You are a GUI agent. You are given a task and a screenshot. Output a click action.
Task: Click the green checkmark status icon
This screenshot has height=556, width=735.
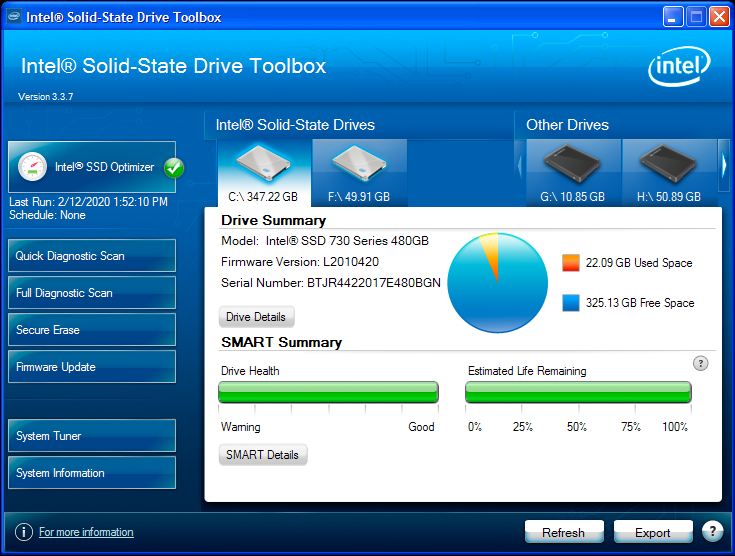click(x=174, y=168)
